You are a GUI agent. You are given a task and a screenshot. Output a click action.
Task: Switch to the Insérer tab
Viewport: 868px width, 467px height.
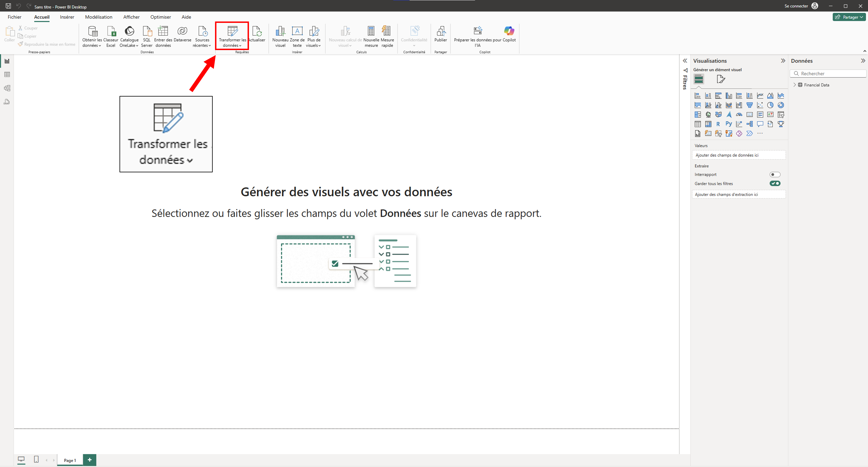pyautogui.click(x=67, y=17)
